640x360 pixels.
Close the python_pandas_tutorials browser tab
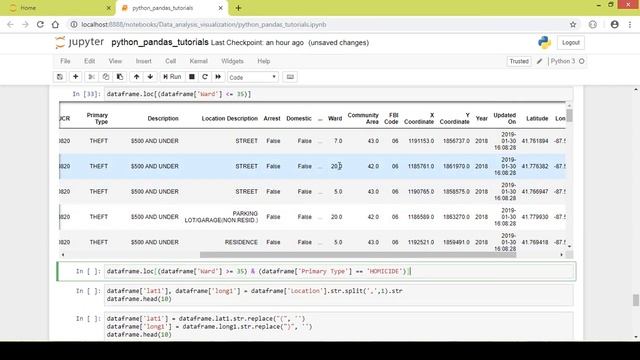coord(220,8)
